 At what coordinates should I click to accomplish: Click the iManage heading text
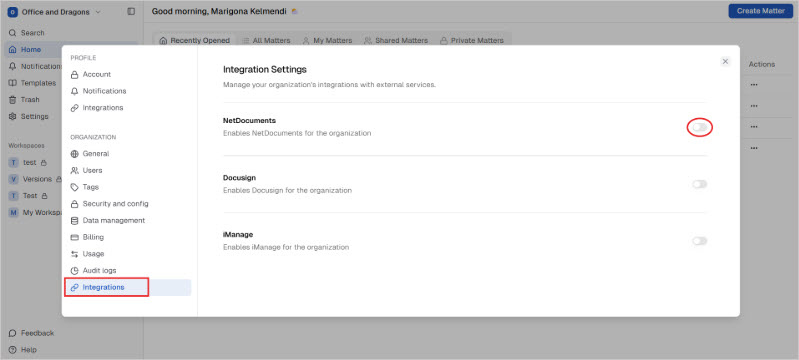[x=238, y=235]
